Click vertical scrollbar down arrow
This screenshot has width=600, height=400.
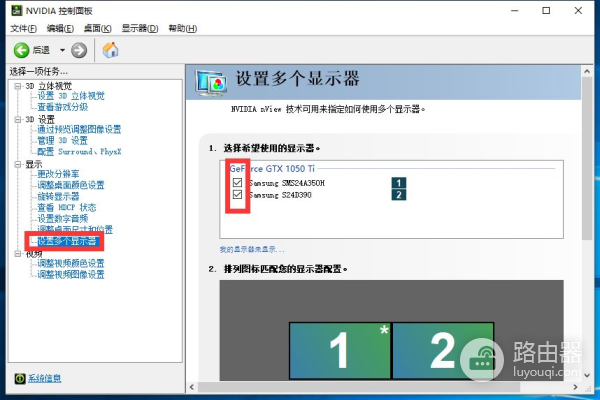(x=587, y=376)
